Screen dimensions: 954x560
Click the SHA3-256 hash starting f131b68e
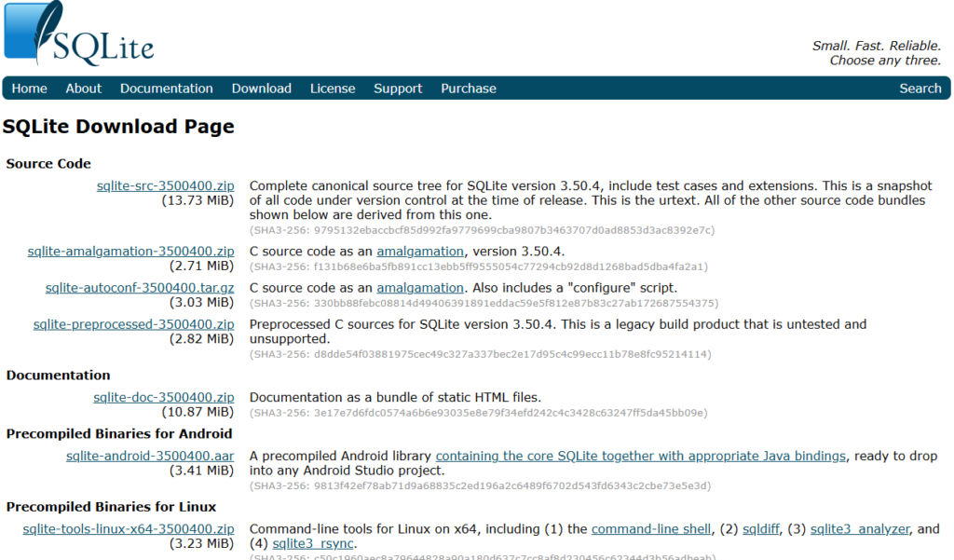(479, 266)
